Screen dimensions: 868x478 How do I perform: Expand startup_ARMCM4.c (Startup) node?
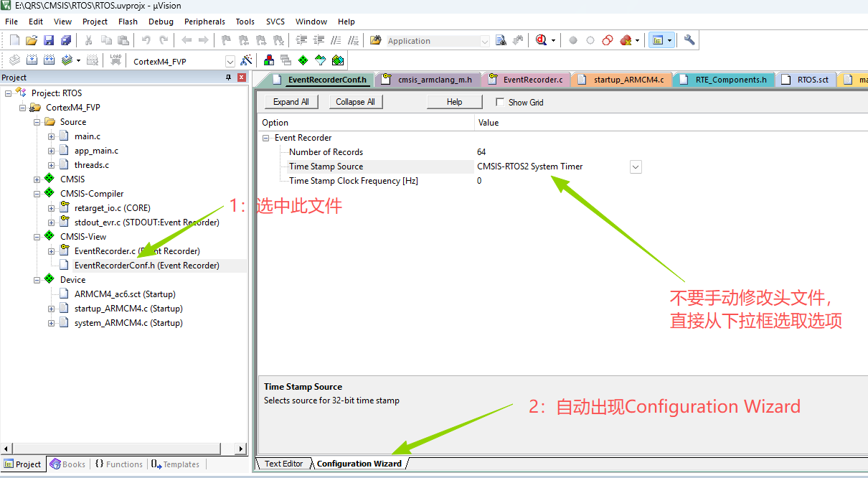click(x=52, y=309)
